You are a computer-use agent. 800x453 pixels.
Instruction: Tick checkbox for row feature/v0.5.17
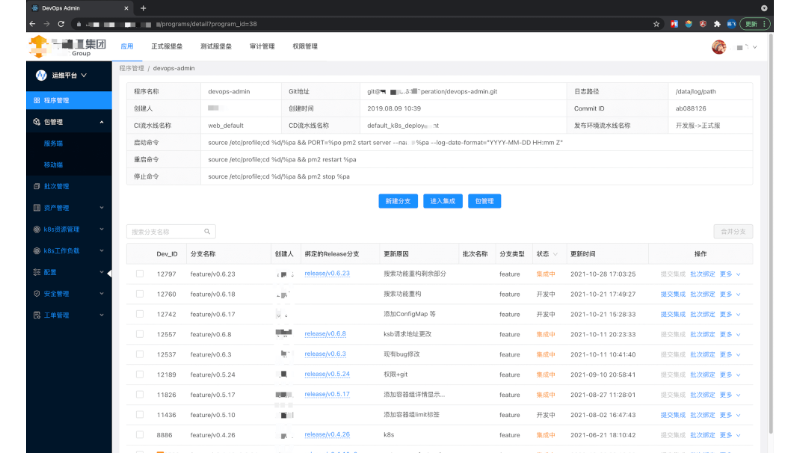pyautogui.click(x=140, y=394)
